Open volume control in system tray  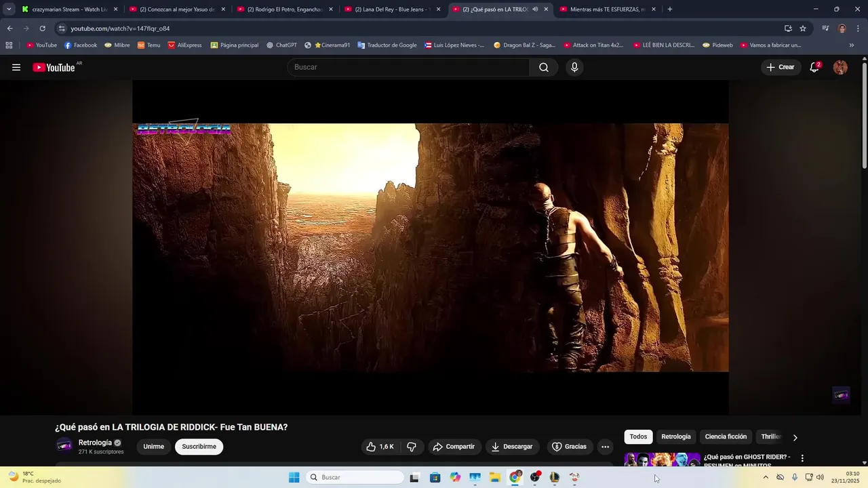point(821,477)
